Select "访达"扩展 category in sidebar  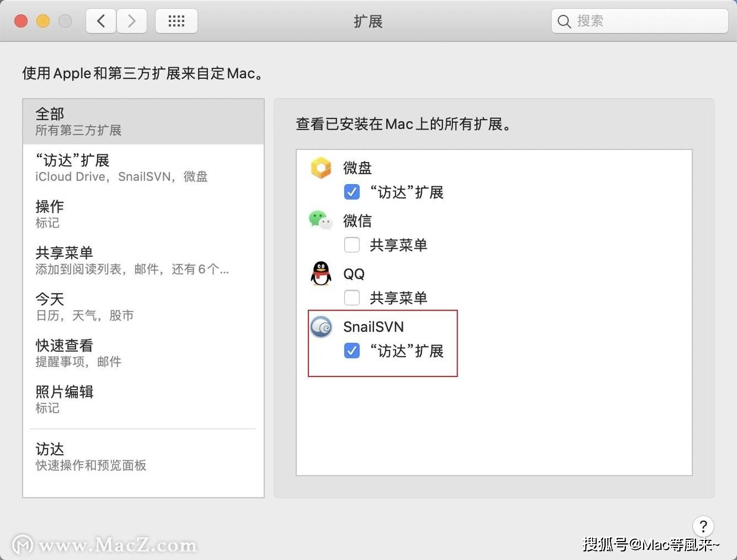[x=143, y=168]
